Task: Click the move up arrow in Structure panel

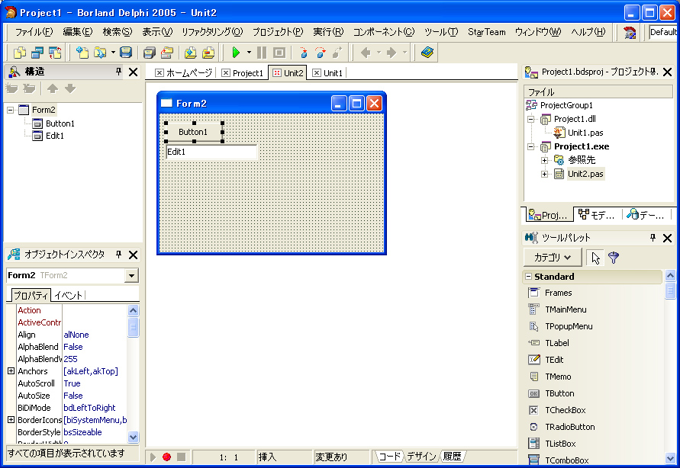Action: pos(52,89)
